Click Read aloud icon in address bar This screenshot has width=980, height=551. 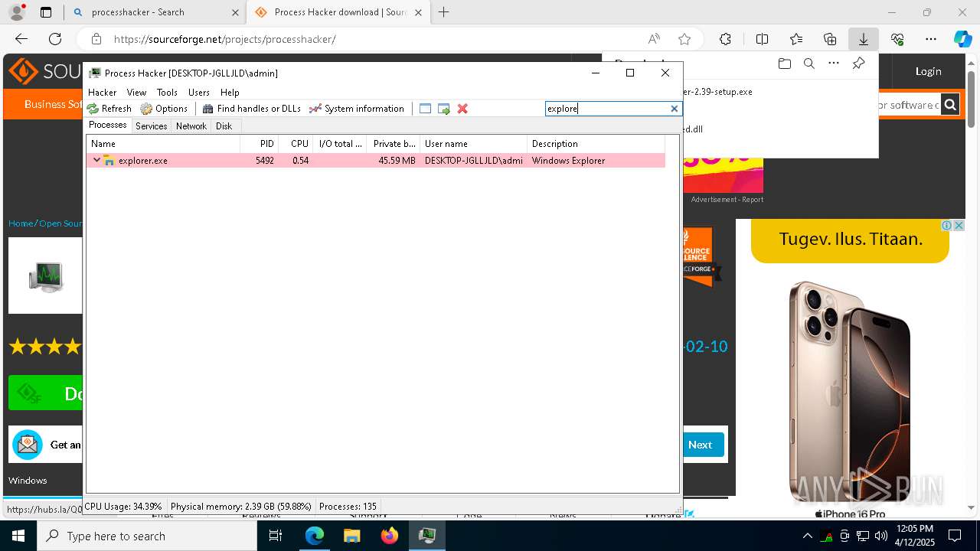pyautogui.click(x=654, y=39)
